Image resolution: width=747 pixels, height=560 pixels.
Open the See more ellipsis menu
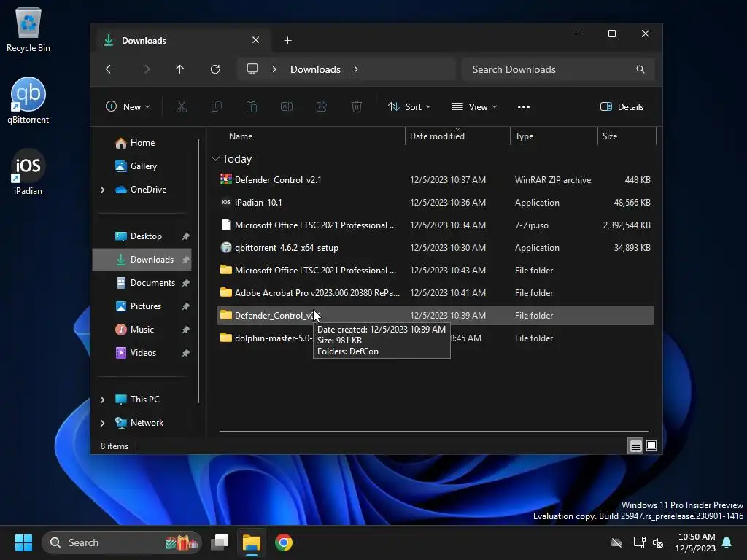(524, 107)
